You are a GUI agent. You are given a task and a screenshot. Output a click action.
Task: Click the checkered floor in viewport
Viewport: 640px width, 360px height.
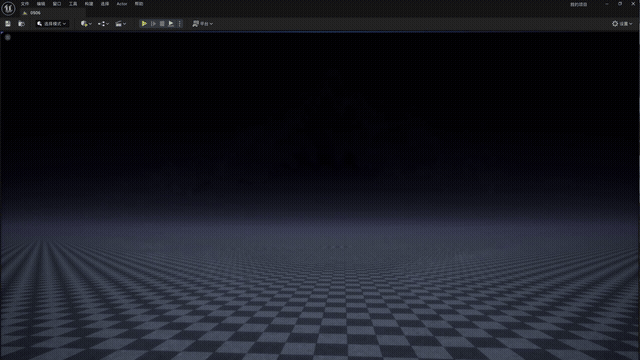click(320, 310)
